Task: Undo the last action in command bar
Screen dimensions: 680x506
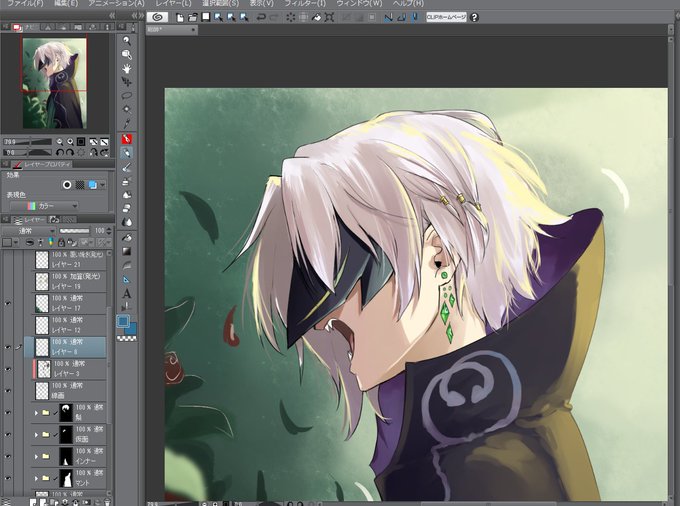Action: (x=261, y=17)
